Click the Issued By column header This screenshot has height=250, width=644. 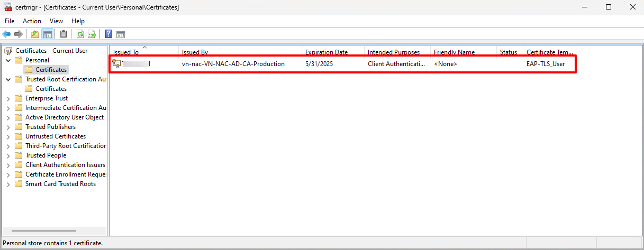click(195, 52)
